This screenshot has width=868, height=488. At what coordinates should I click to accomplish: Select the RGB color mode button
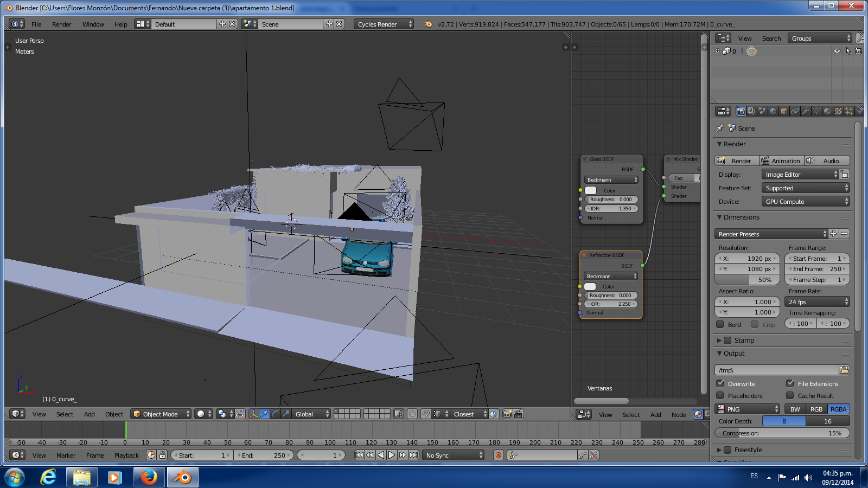816,409
